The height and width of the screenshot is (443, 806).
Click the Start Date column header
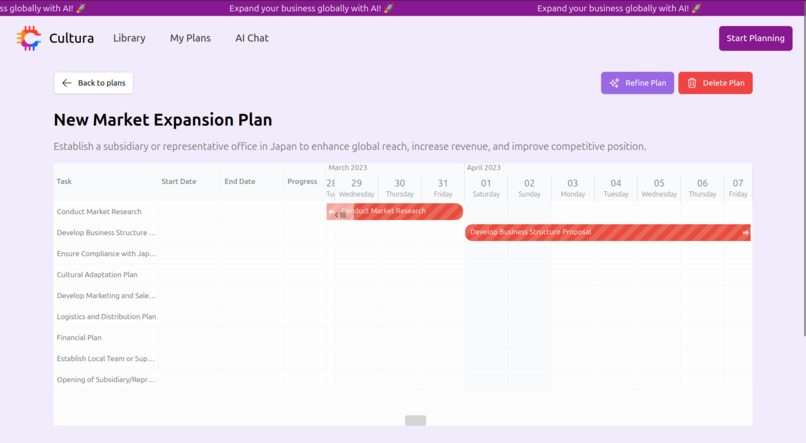[179, 181]
